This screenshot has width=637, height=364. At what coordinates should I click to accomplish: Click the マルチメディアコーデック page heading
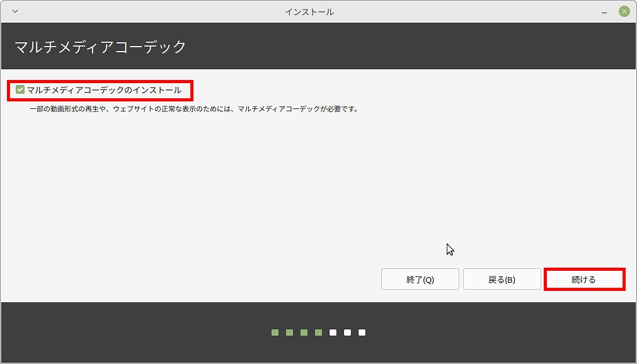(100, 47)
